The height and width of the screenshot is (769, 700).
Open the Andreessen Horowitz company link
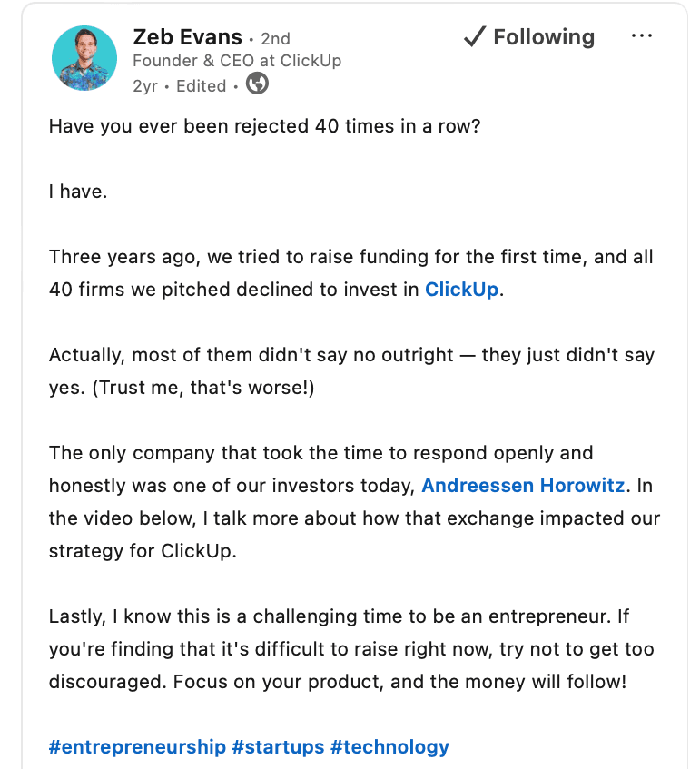point(523,486)
